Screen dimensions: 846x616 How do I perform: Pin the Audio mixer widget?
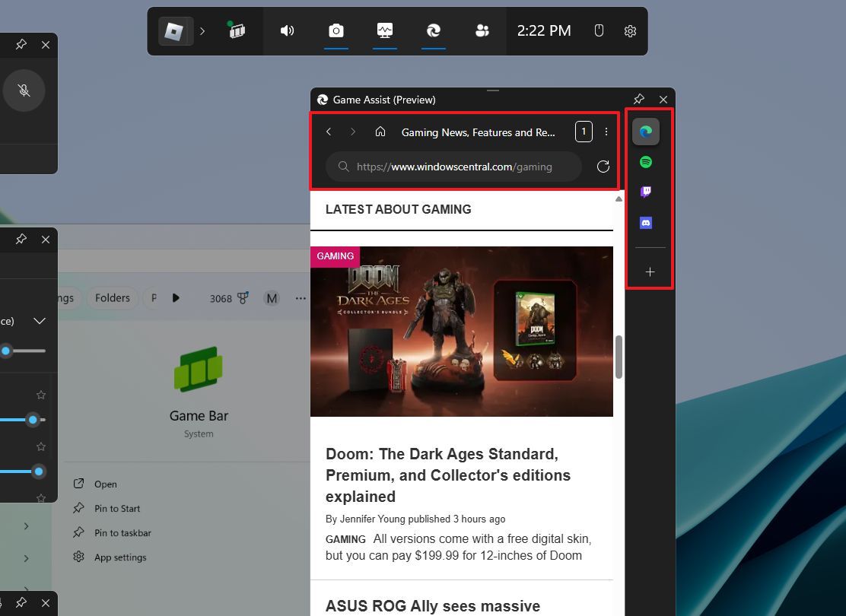tap(21, 239)
